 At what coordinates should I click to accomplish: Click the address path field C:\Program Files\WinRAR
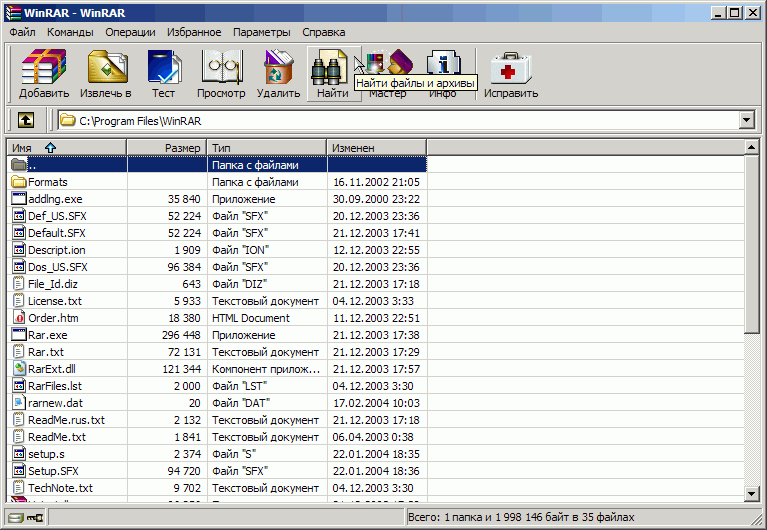tap(399, 120)
